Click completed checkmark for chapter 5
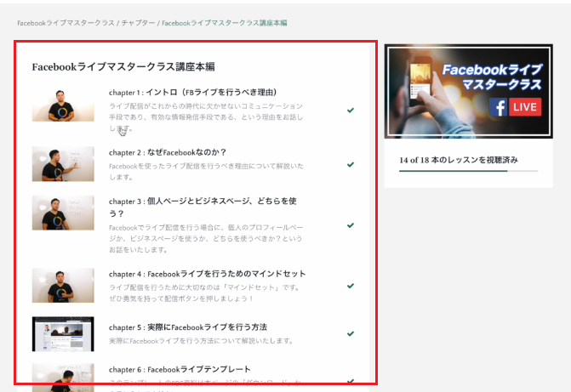This screenshot has width=571, height=392. pyautogui.click(x=351, y=334)
